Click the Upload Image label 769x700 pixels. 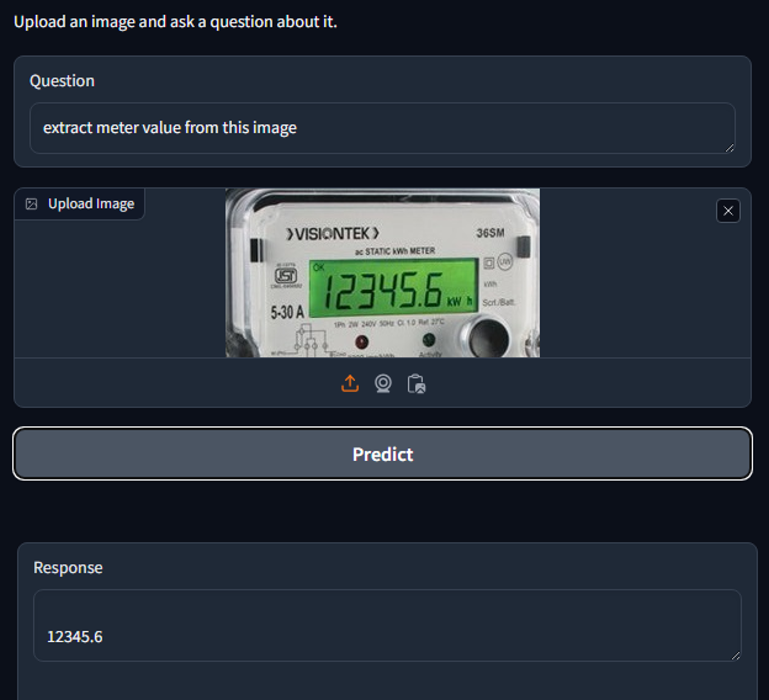click(x=91, y=204)
